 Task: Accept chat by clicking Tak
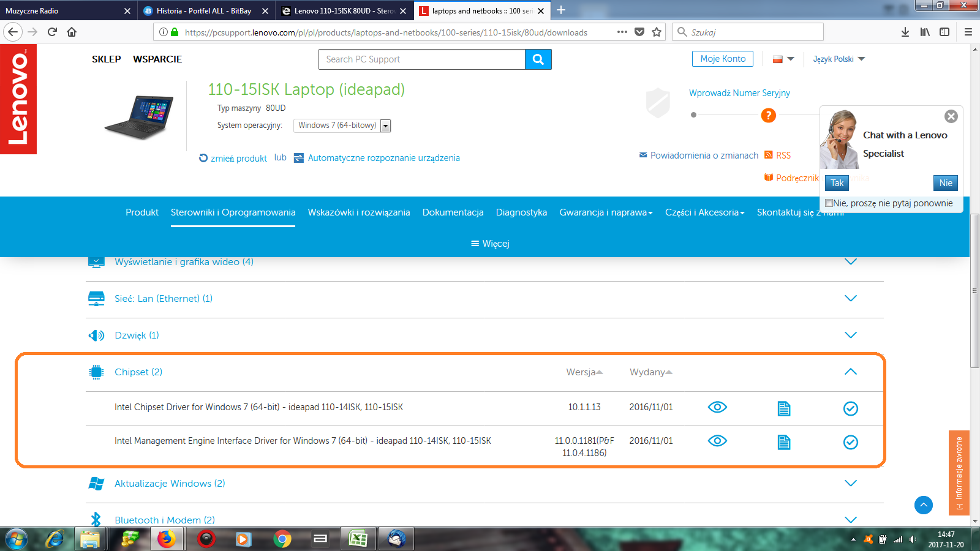tap(837, 183)
